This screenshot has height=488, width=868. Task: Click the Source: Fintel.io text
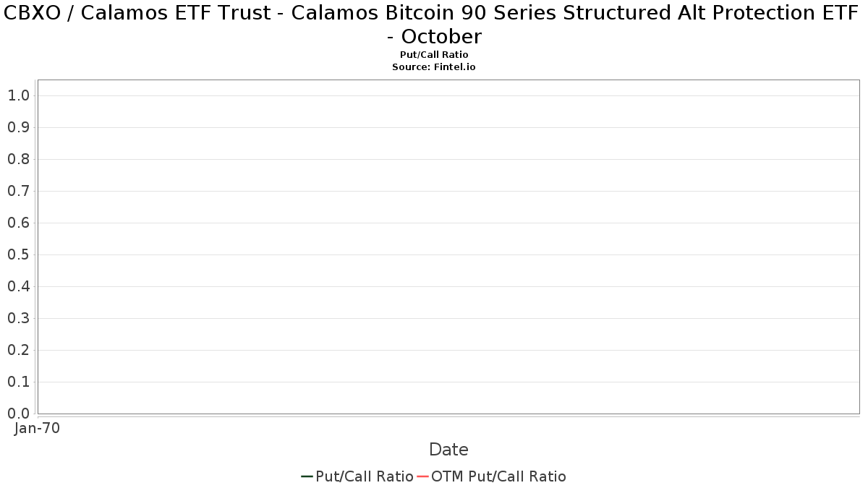[x=434, y=67]
